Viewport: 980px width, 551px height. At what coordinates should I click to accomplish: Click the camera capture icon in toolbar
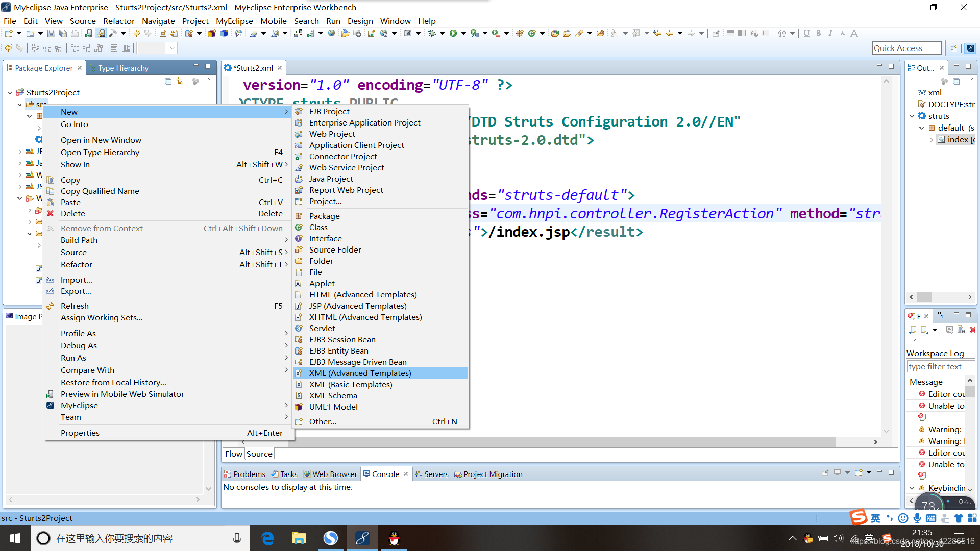coord(408,34)
